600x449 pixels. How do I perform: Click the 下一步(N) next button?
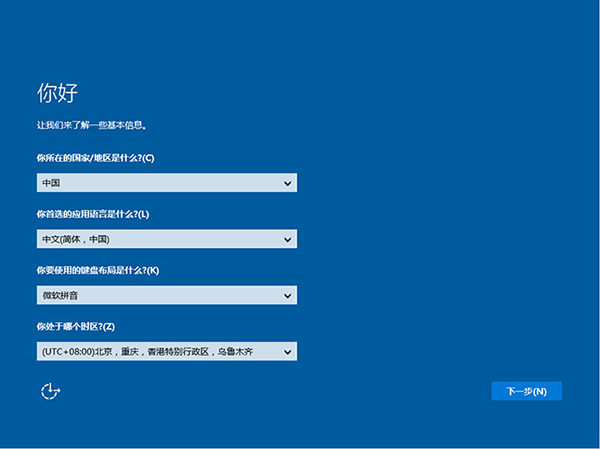click(526, 391)
